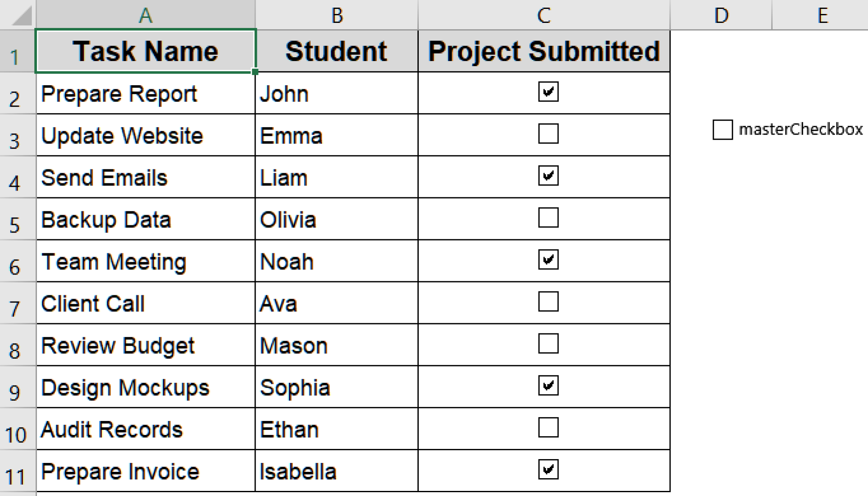The image size is (868, 496).
Task: Click the Select All corner triangle
Action: tap(21, 16)
